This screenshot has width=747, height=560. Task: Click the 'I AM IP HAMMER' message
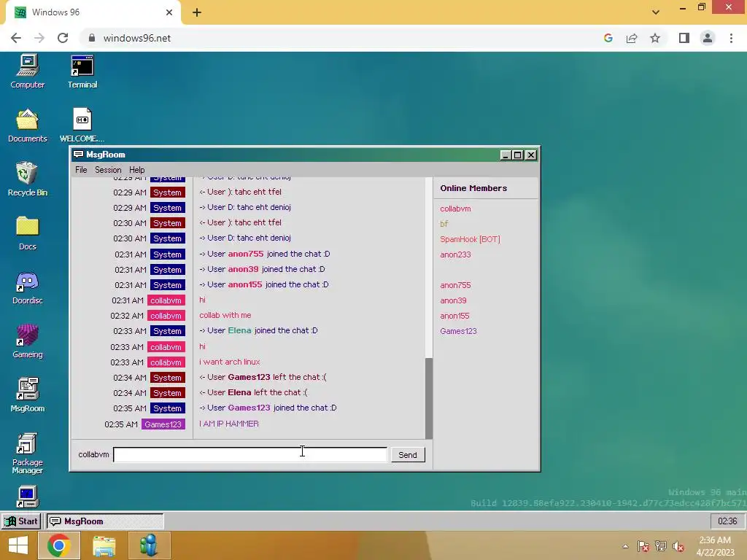tap(229, 424)
